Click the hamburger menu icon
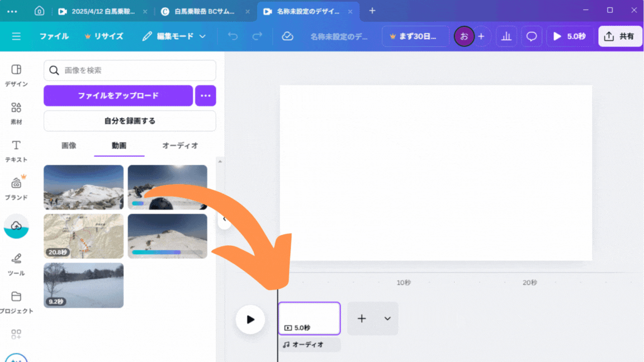644x362 pixels. pos(16,36)
